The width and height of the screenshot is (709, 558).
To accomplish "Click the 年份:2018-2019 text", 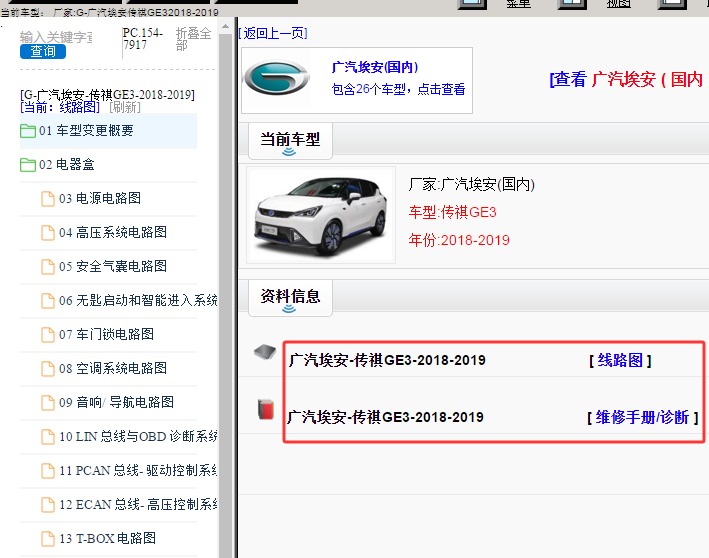I will tap(459, 240).
